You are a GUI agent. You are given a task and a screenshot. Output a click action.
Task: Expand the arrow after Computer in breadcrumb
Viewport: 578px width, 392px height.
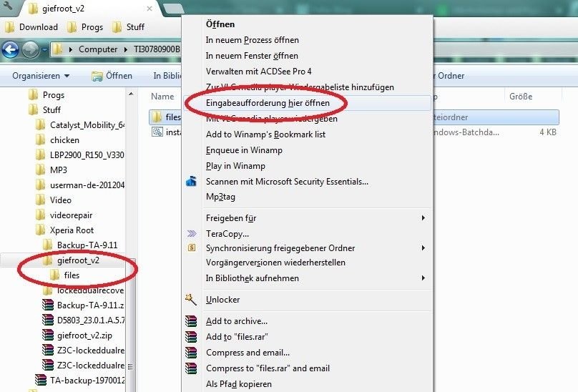click(x=126, y=49)
